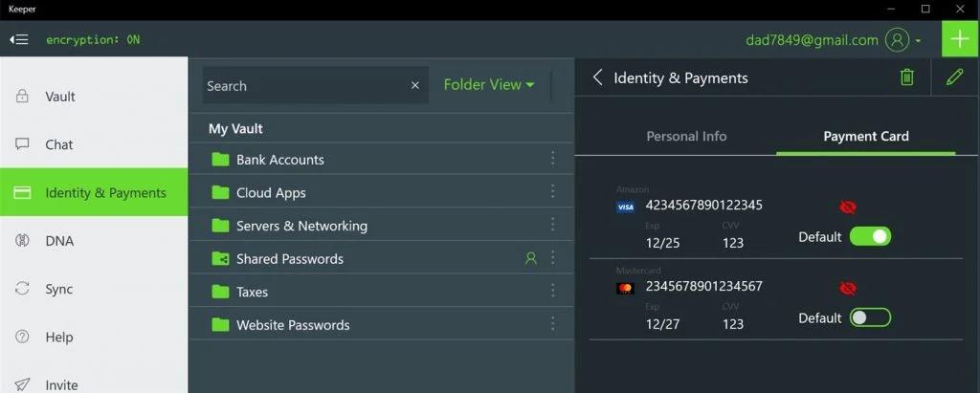Screen dimensions: 980x393
Task: Open the Bank Accounts three-dot options menu
Action: click(x=552, y=158)
